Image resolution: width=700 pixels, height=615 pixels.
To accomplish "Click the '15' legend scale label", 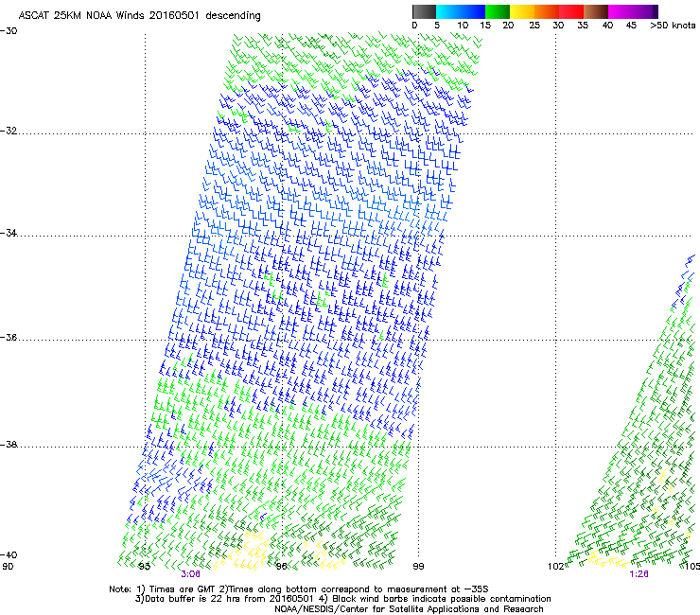I will (485, 26).
